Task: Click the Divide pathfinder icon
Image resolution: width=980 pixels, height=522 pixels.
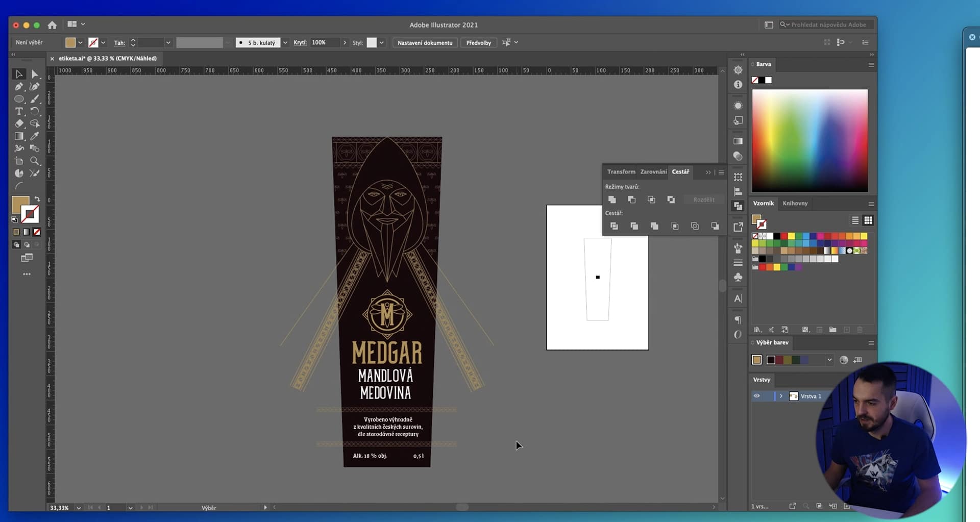Action: pos(614,226)
